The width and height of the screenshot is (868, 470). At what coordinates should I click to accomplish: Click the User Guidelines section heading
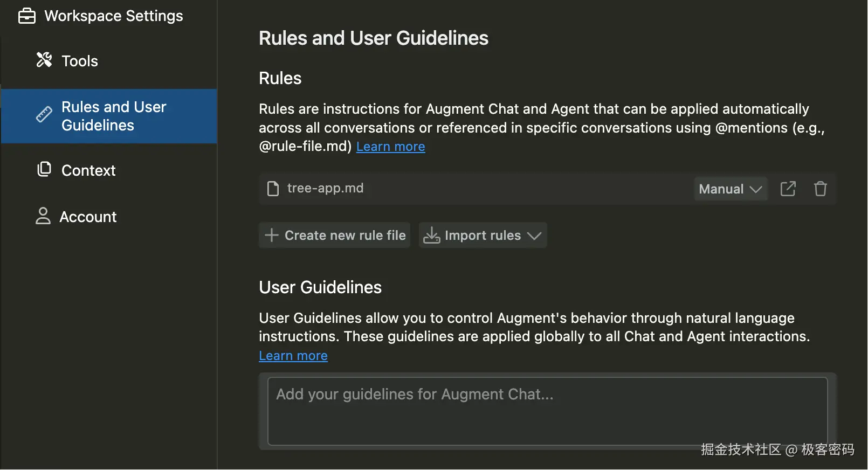[x=320, y=287]
